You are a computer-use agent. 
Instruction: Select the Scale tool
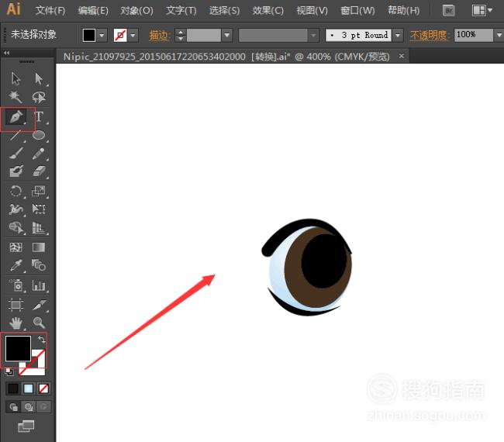pyautogui.click(x=39, y=192)
